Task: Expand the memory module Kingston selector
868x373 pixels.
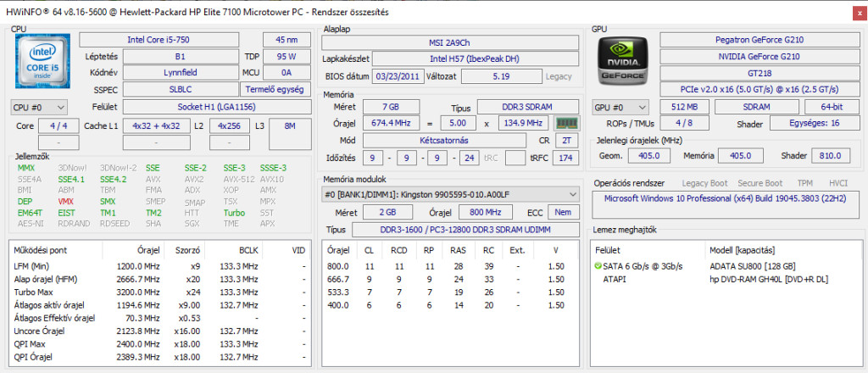Action: coord(450,195)
